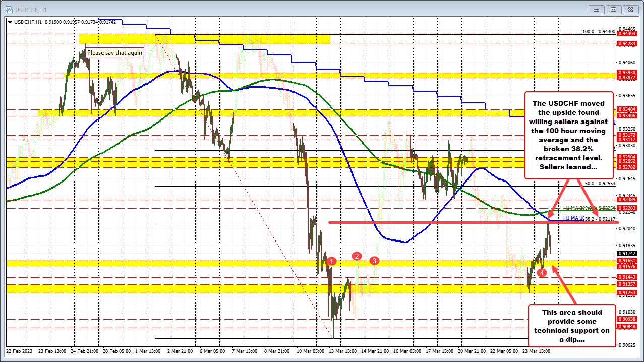
Task: Click the 'Please say that again' text label
Action: (114, 52)
